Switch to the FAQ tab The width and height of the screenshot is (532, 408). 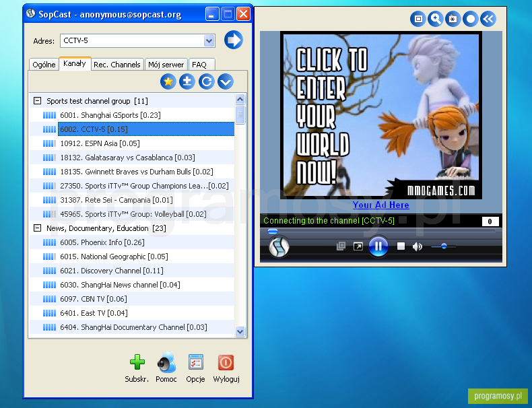click(x=201, y=65)
